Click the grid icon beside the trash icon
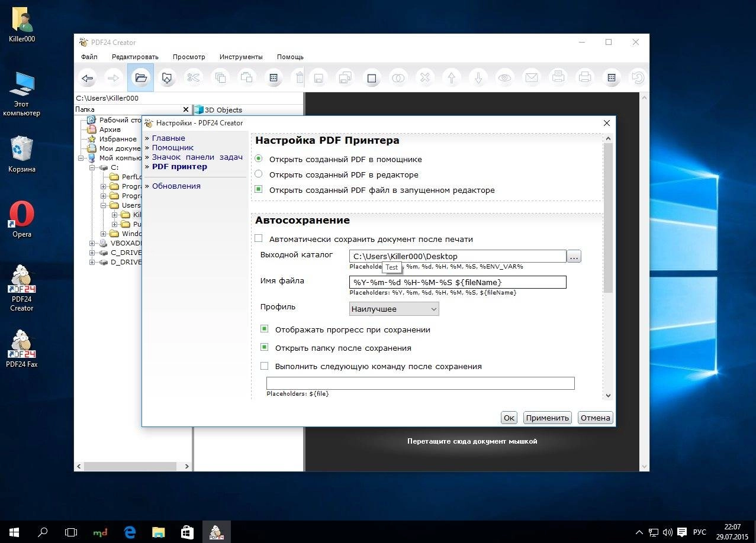756x543 pixels. pyautogui.click(x=273, y=77)
